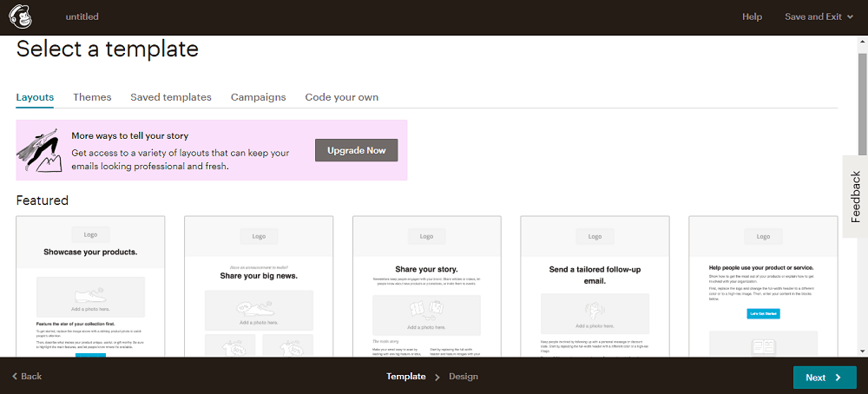Click the scrollbar down arrow
The height and width of the screenshot is (394, 868).
pos(863,351)
